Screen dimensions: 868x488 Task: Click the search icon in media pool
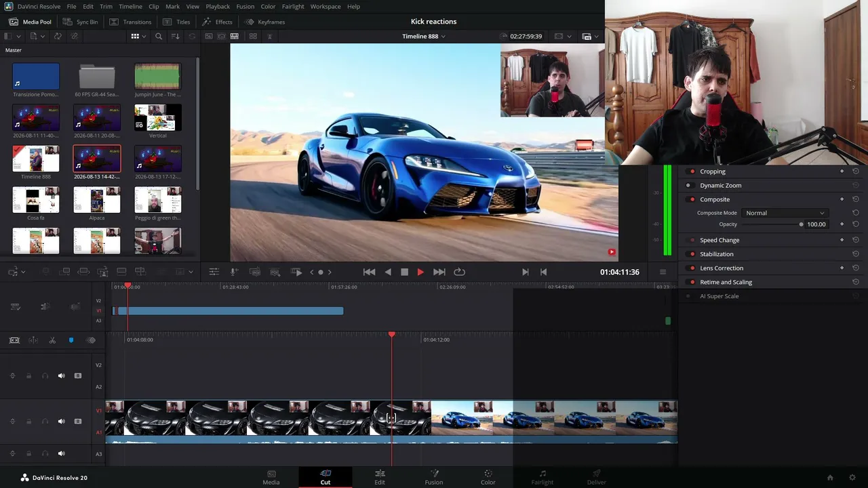coord(159,36)
